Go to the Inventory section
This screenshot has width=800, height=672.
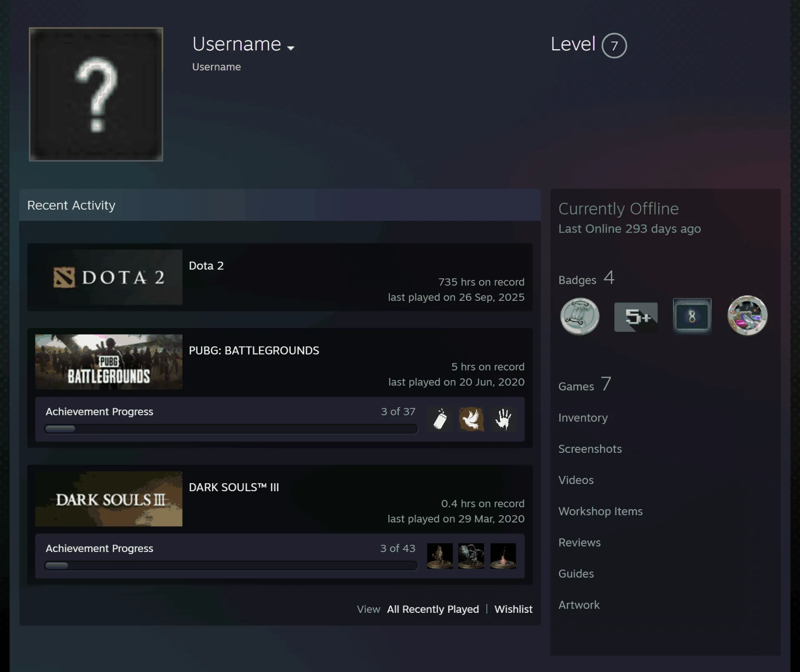(583, 417)
